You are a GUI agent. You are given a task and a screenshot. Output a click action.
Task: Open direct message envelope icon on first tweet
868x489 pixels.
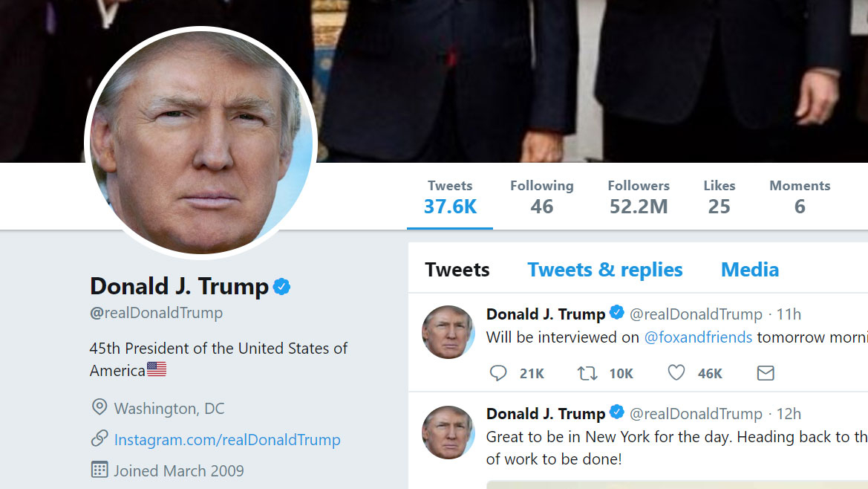coord(766,373)
